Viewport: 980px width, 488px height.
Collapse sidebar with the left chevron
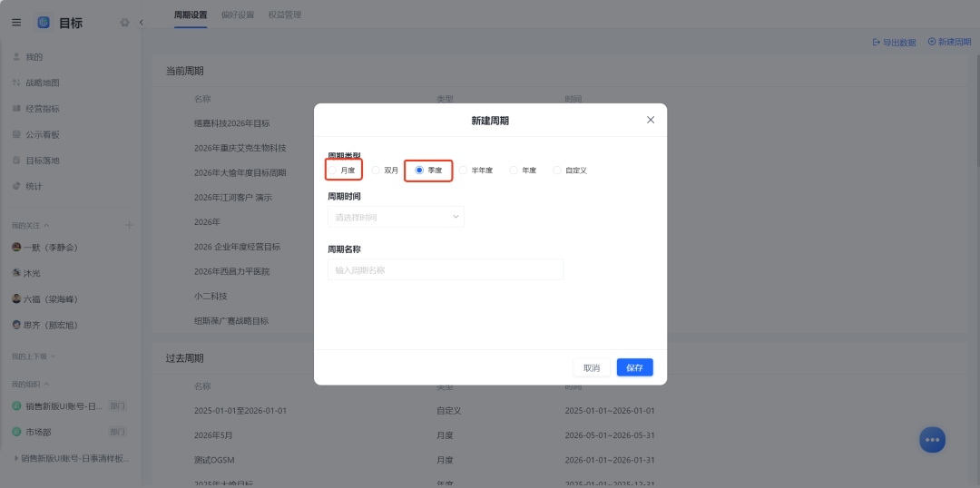coord(142,23)
